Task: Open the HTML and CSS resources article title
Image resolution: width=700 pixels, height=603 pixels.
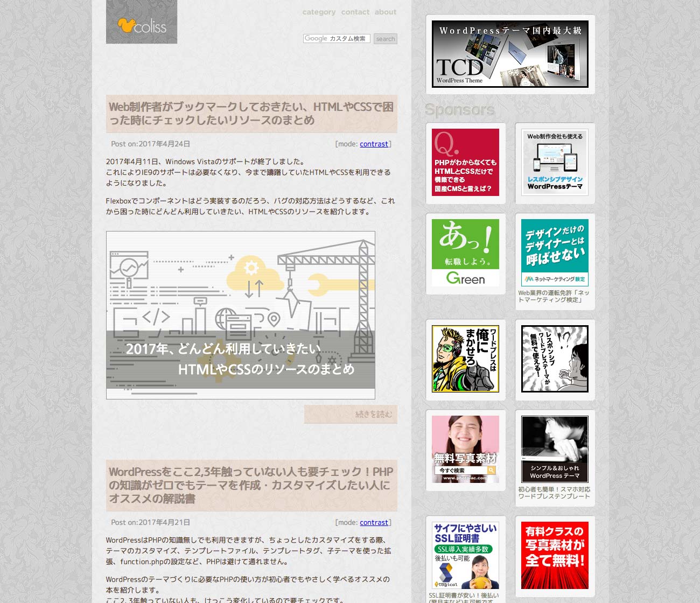Action: (x=251, y=114)
